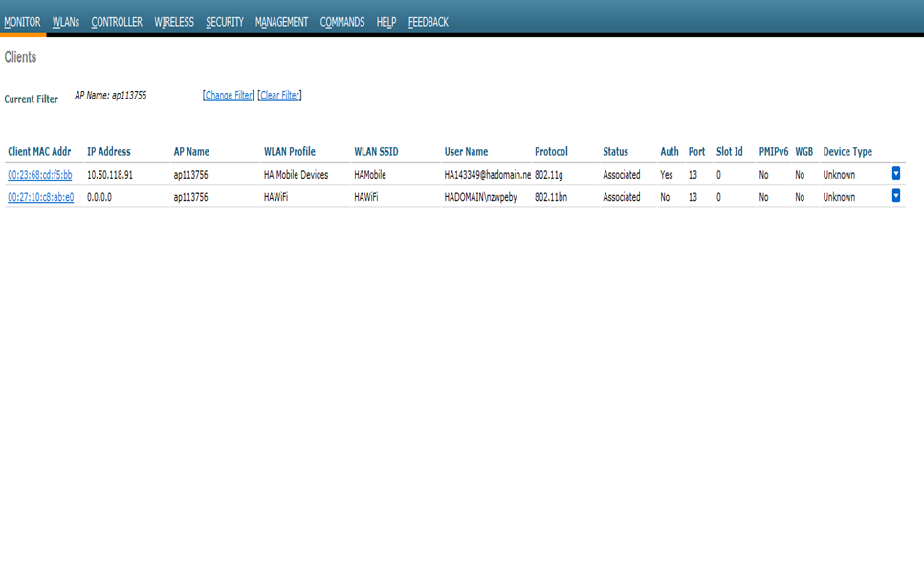The width and height of the screenshot is (924, 571).
Task: Click the WLAN SSID column header
Action: 376,151
